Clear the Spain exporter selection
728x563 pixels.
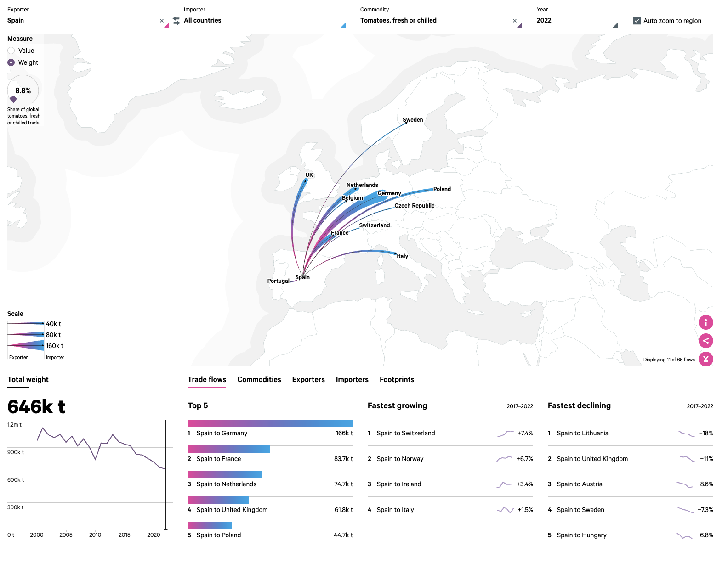coord(162,21)
